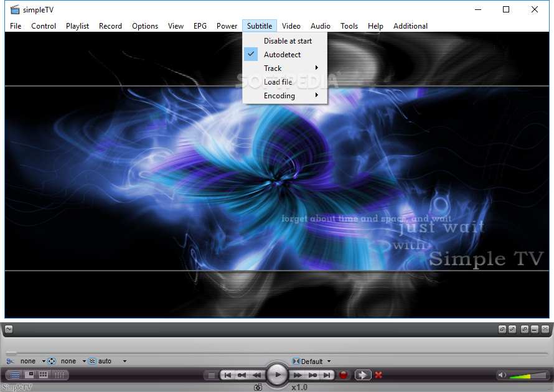This screenshot has width=554, height=392.
Task: Jump to previous channel button
Action: coord(228,375)
